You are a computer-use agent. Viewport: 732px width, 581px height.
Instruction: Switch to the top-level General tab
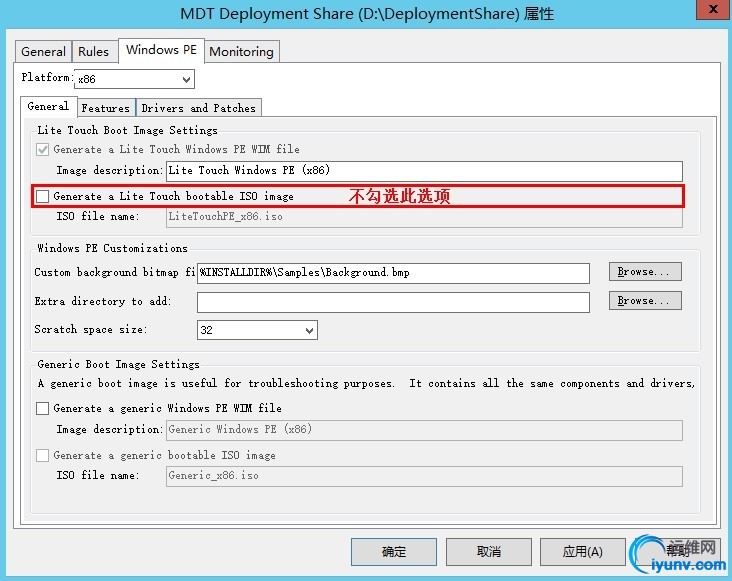click(x=43, y=51)
